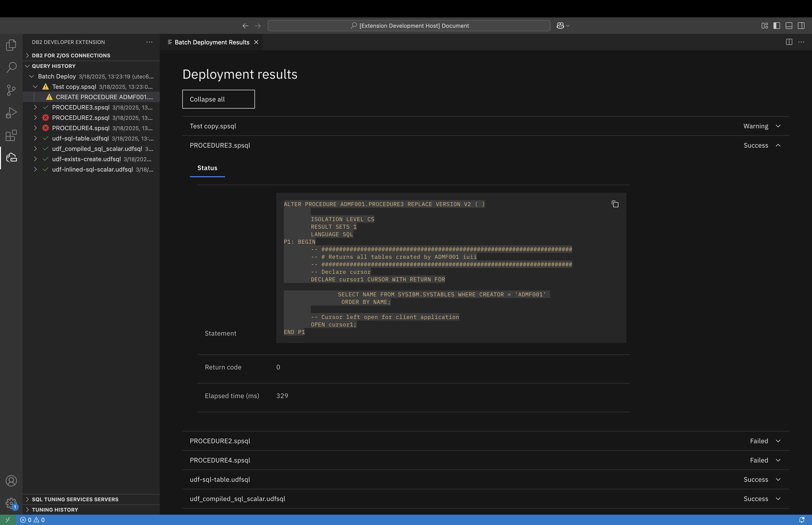Open Source Control in activity bar
The height and width of the screenshot is (525, 812).
point(11,90)
